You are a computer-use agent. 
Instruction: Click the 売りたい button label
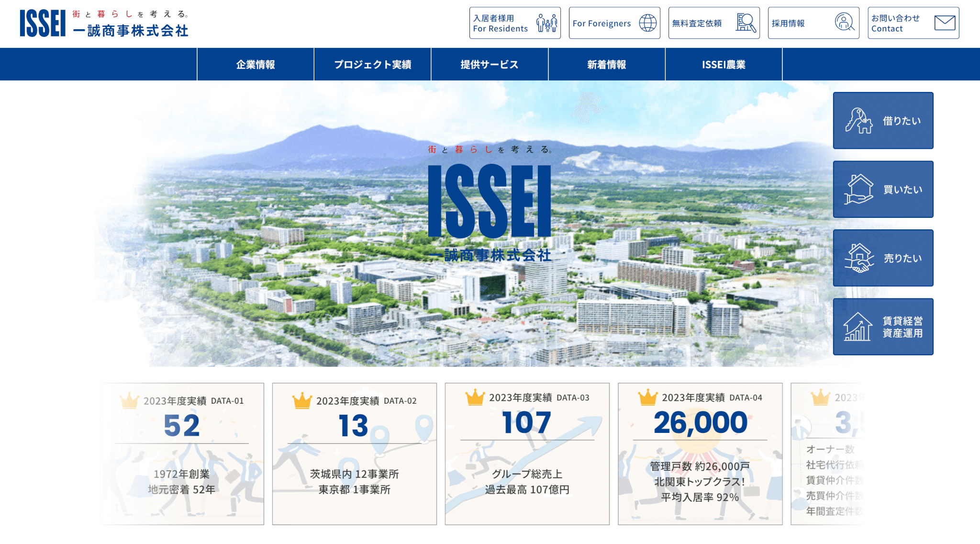tap(902, 259)
